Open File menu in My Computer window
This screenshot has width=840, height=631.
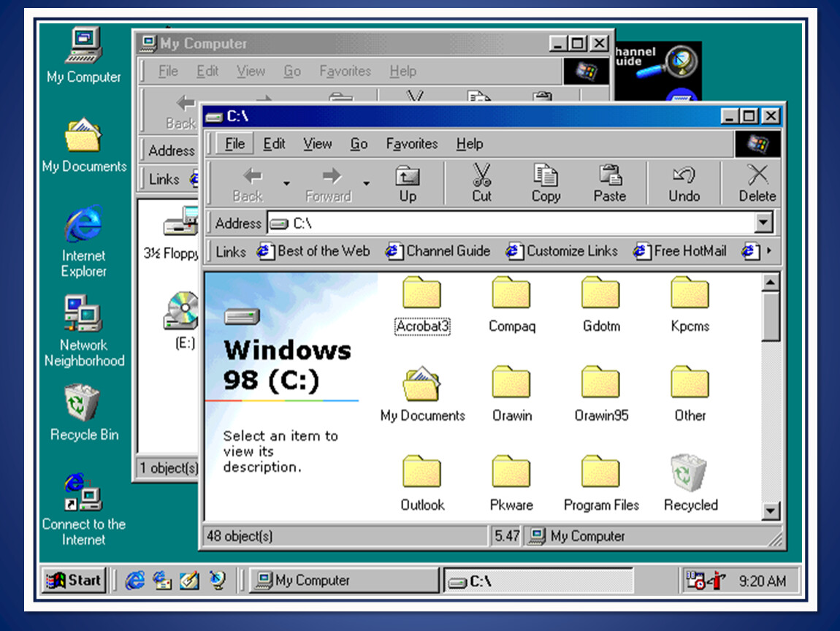click(168, 71)
